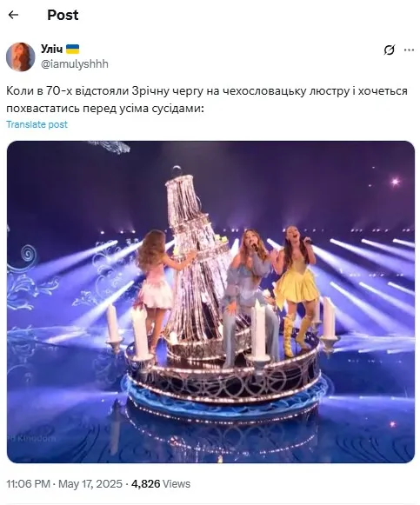The height and width of the screenshot is (505, 420).
Task: Click 'Translate post' link
Action: (x=37, y=124)
